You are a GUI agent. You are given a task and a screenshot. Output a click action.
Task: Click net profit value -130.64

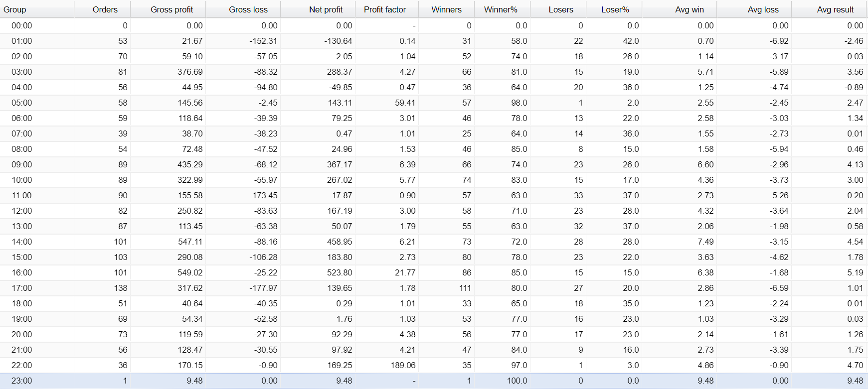(x=338, y=41)
